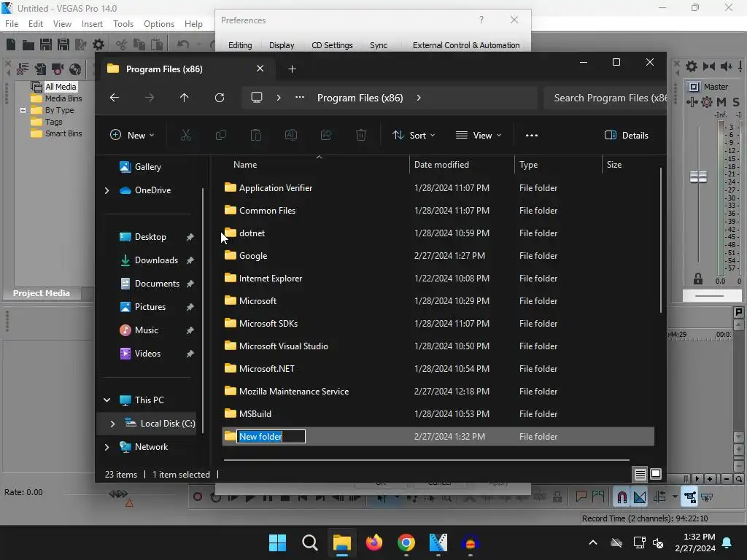Open the View dropdown menu

pos(479,135)
